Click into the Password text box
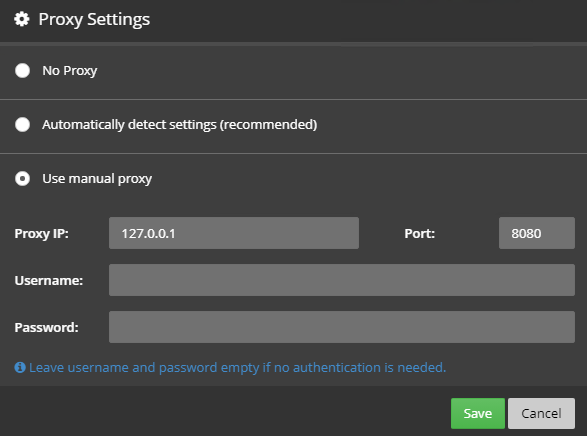Image resolution: width=587 pixels, height=436 pixels. (x=342, y=327)
